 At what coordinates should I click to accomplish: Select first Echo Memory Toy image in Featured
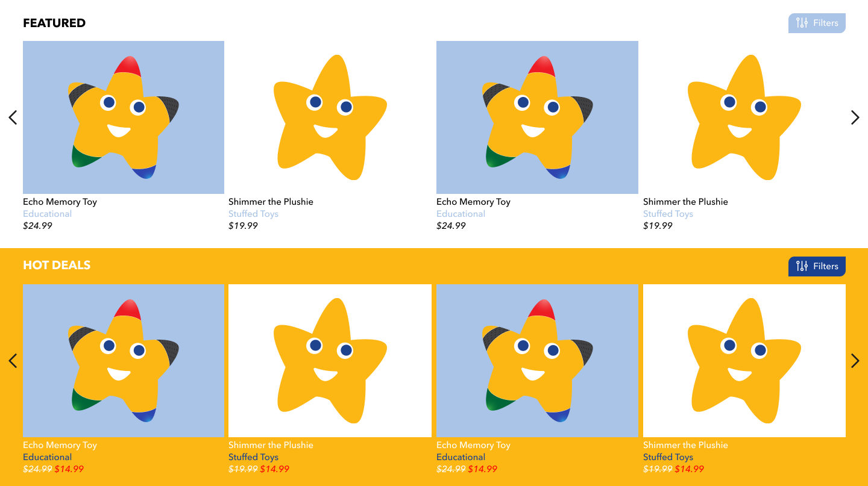124,117
